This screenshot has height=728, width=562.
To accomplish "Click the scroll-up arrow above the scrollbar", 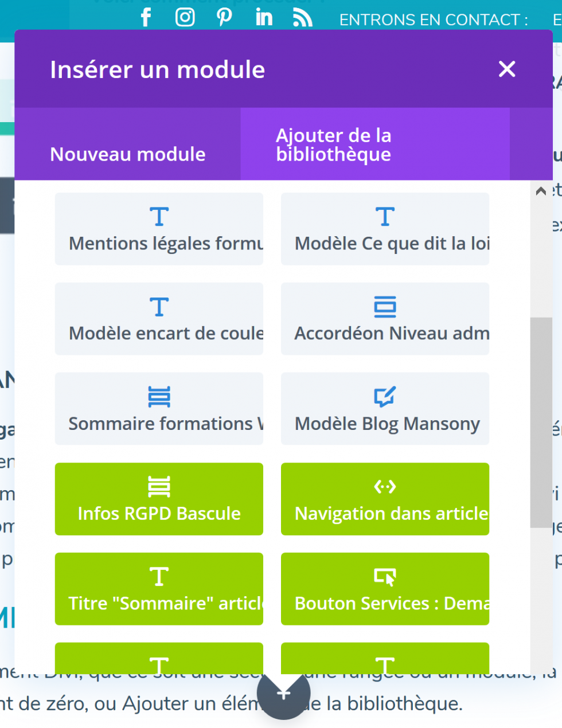I will (x=540, y=190).
